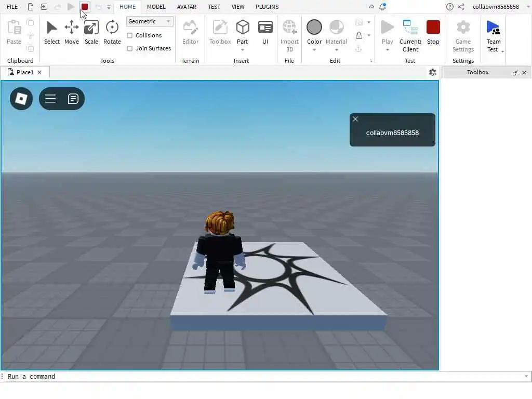
Task: Click the Run a command input field
Action: 264,377
